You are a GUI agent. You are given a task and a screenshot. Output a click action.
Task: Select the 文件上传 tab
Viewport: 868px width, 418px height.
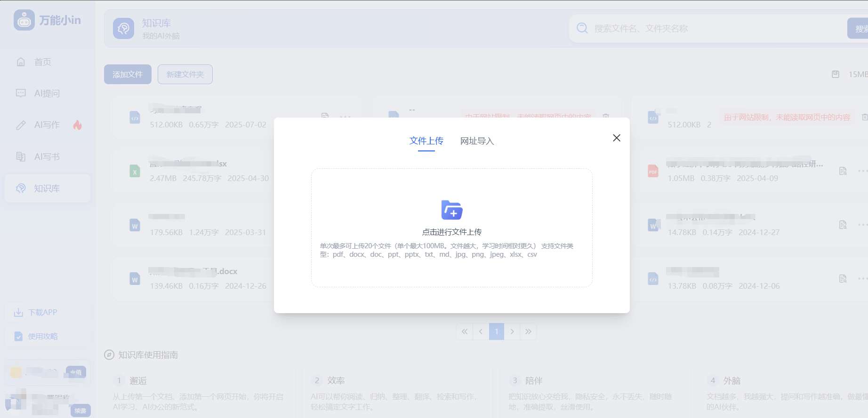click(x=426, y=141)
